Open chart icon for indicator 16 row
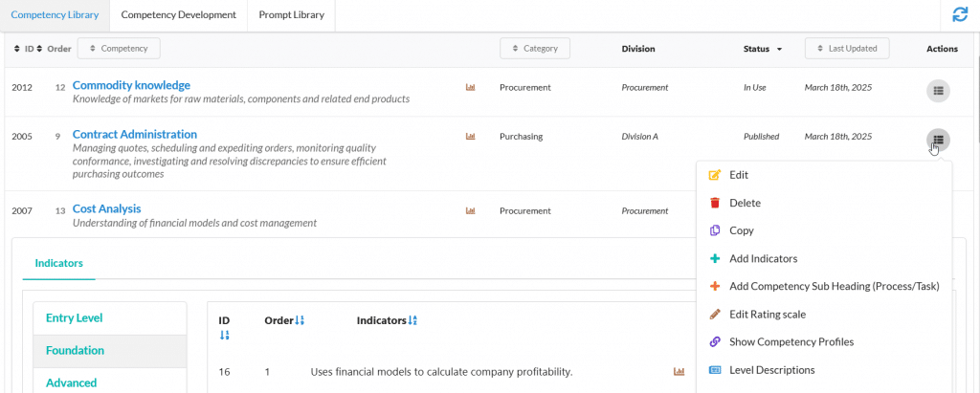Screen dimensions: 980x393 (679, 372)
